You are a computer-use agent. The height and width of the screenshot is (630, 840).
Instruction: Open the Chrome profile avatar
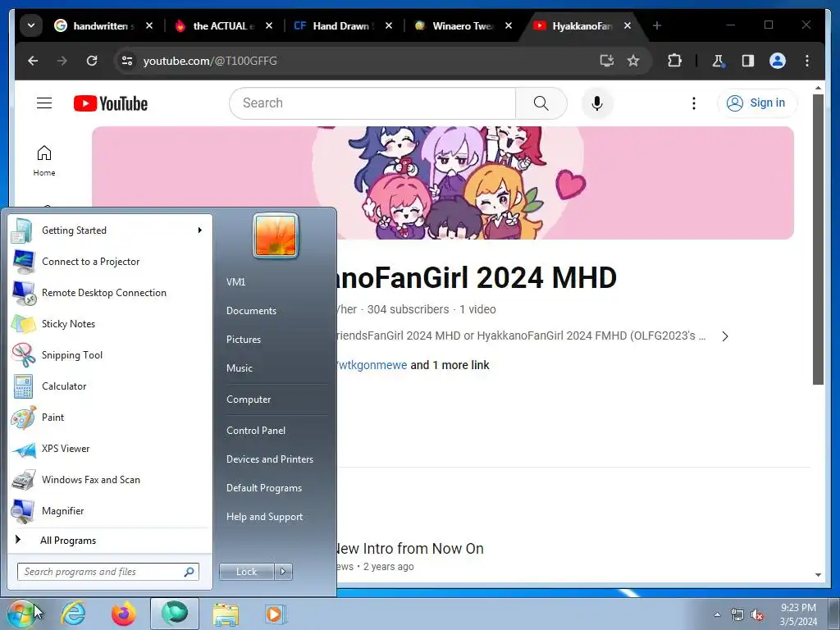coord(778,61)
